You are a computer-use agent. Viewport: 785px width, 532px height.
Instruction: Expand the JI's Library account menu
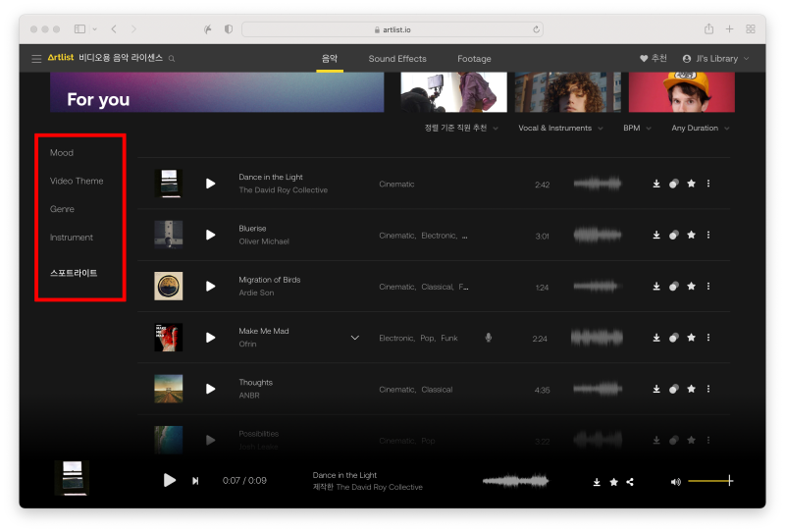[x=716, y=59]
